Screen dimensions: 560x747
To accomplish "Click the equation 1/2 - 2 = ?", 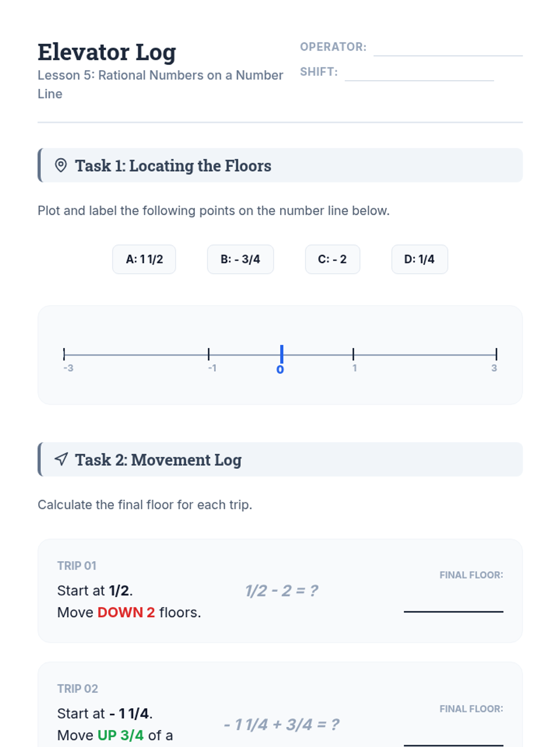I will (281, 591).
